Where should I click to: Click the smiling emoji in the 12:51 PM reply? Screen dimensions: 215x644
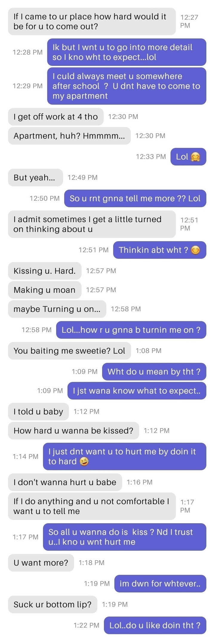tap(195, 250)
